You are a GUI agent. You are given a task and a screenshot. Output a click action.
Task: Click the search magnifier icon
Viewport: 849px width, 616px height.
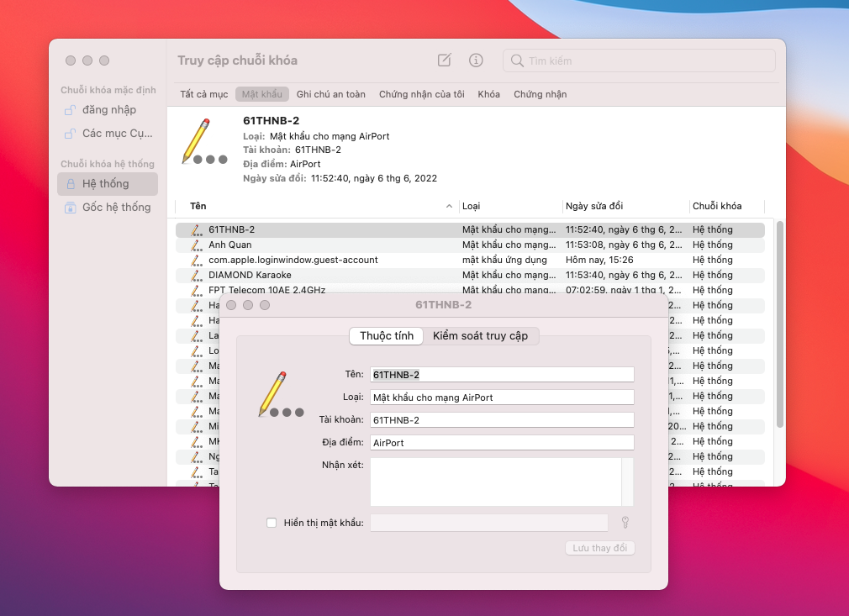[517, 61]
